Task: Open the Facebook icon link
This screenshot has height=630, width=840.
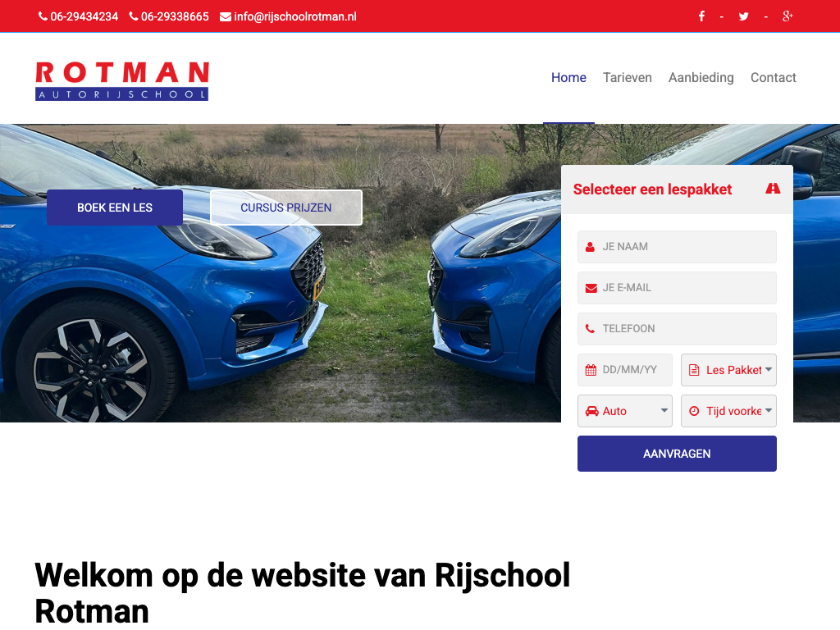Action: pos(701,16)
